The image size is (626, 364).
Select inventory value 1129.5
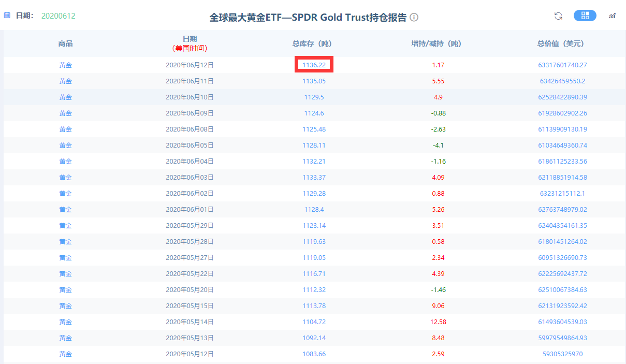pos(314,97)
